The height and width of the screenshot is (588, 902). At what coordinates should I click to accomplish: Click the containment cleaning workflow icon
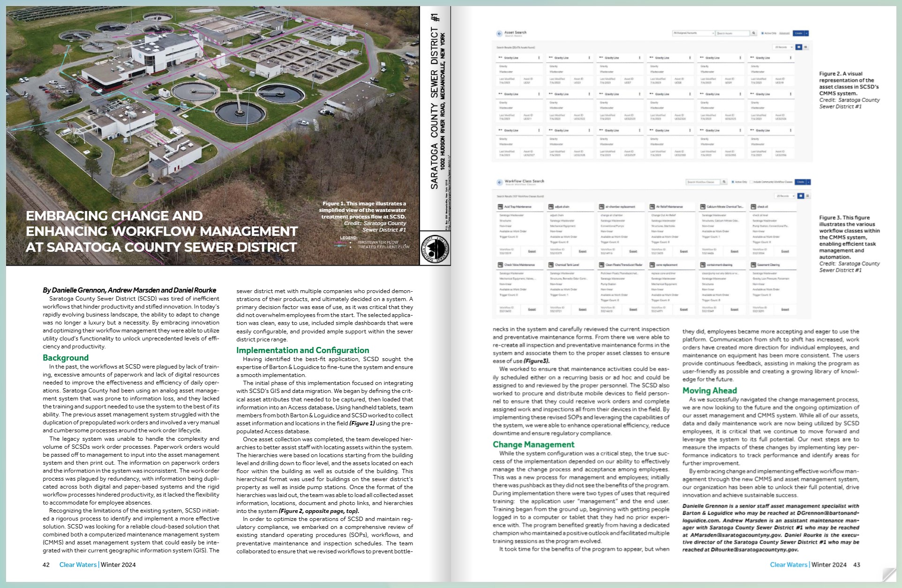click(x=703, y=265)
